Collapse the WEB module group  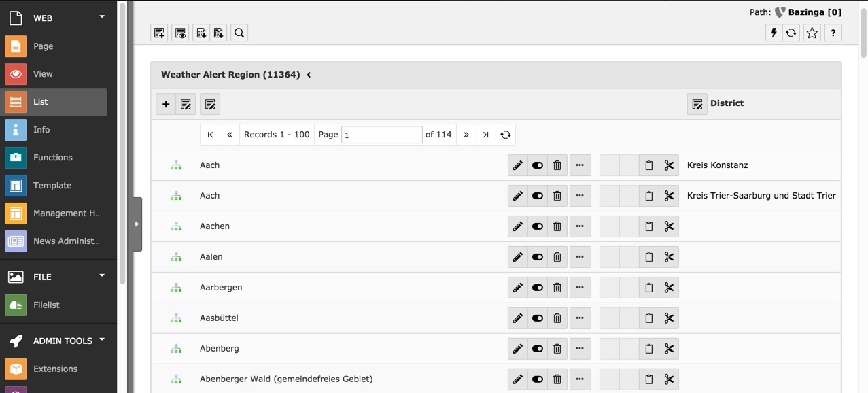[102, 17]
